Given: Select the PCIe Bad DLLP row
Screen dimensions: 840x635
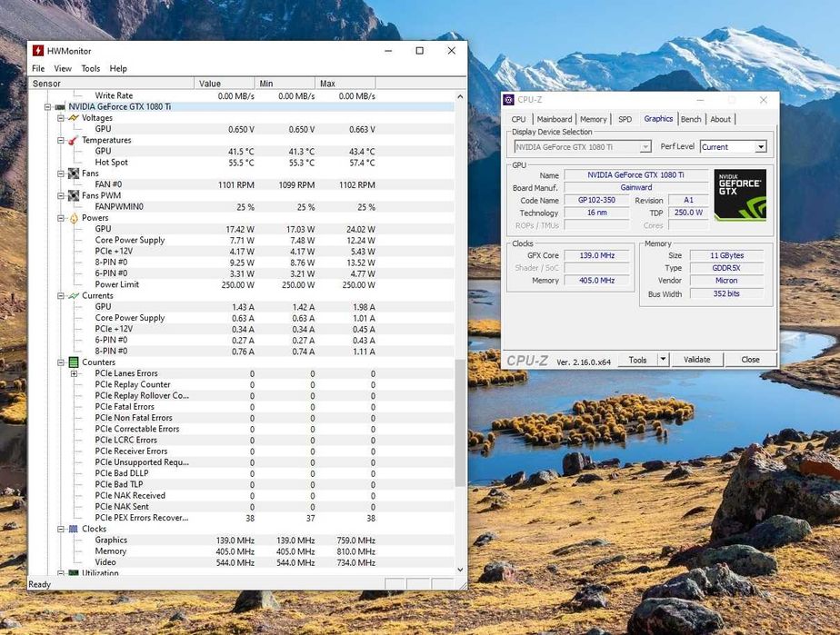Looking at the screenshot, I should click(x=242, y=473).
